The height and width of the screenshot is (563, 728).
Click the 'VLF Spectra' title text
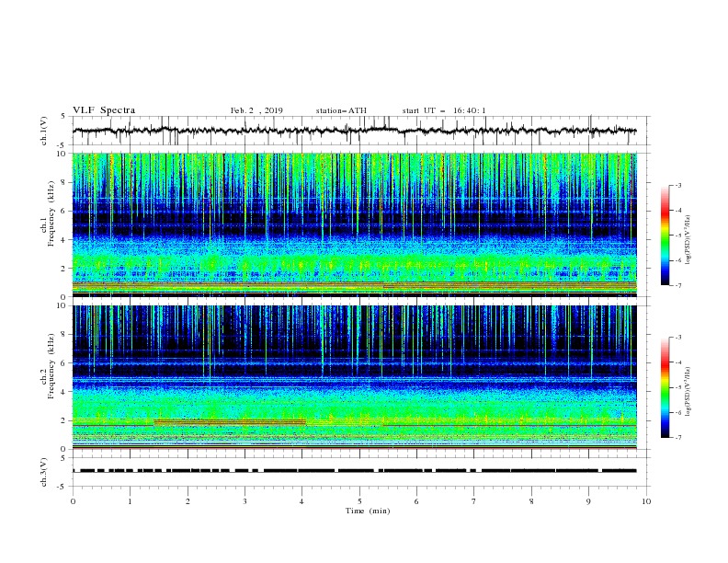point(104,110)
